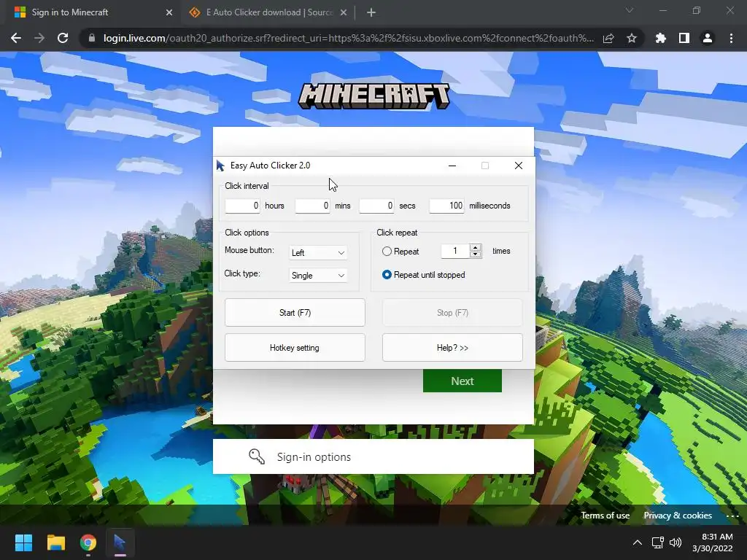Open Chrome three-dot menu
This screenshot has height=560, width=747.
pyautogui.click(x=731, y=38)
